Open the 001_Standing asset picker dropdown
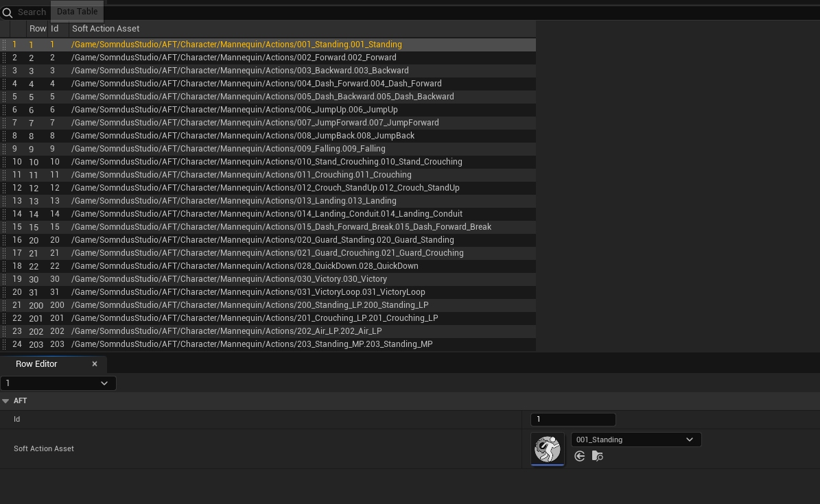Image resolution: width=820 pixels, height=504 pixels. click(x=635, y=440)
